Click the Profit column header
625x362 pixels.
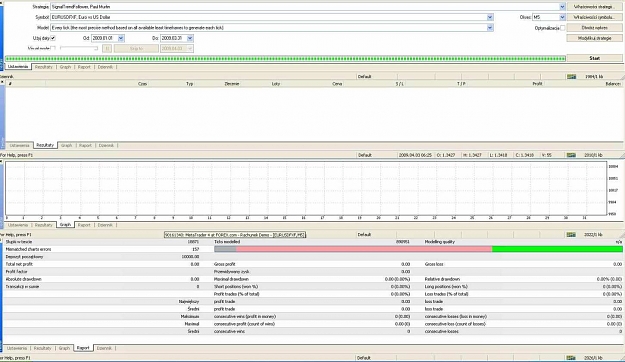pos(537,84)
